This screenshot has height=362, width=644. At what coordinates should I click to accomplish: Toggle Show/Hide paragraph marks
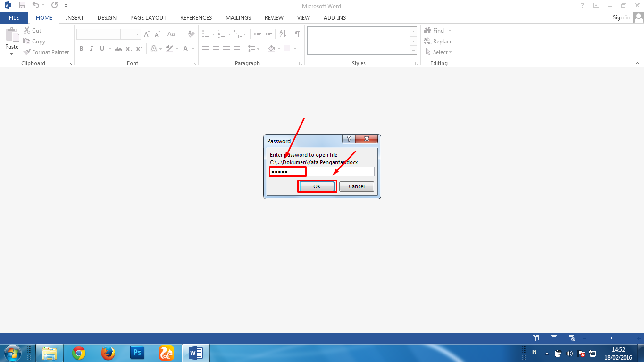click(x=297, y=34)
